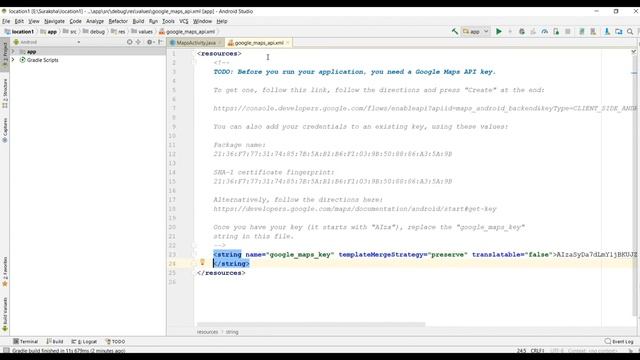Click the scroll-from-source target icon in Project panel

click(129, 42)
